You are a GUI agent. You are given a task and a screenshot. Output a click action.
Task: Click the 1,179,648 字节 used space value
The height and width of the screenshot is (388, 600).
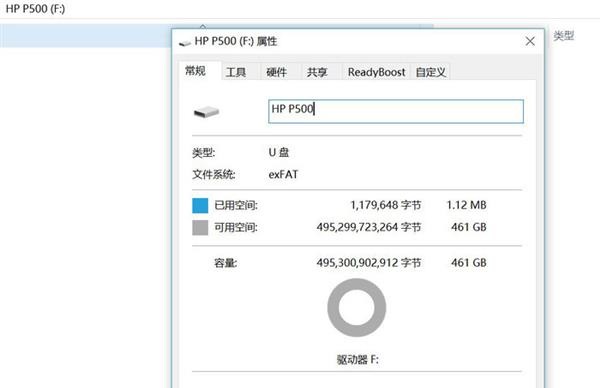click(385, 205)
